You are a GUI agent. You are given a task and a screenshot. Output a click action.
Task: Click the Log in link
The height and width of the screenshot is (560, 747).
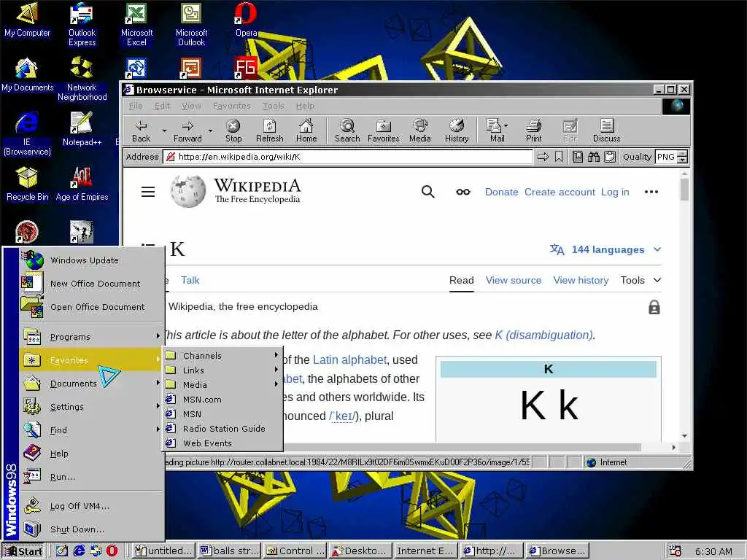point(615,192)
